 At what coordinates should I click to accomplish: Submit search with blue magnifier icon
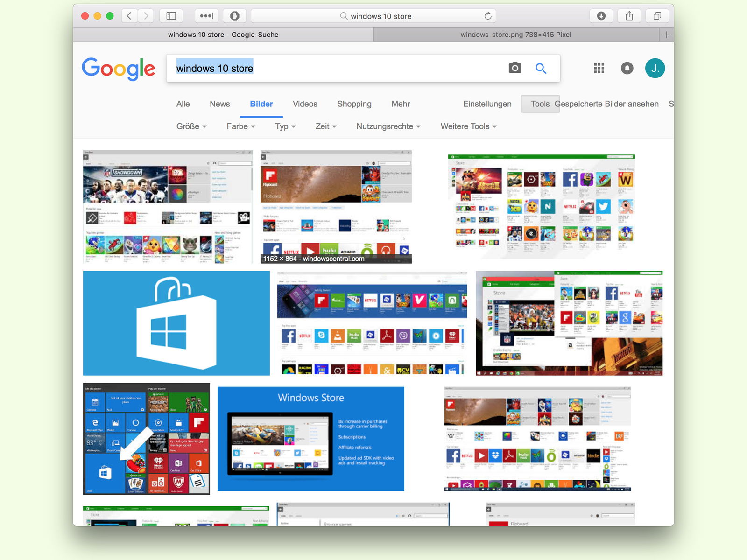(541, 68)
